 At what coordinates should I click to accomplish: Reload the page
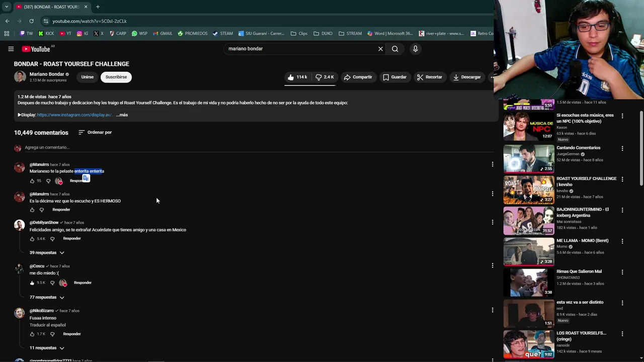pos(31,21)
